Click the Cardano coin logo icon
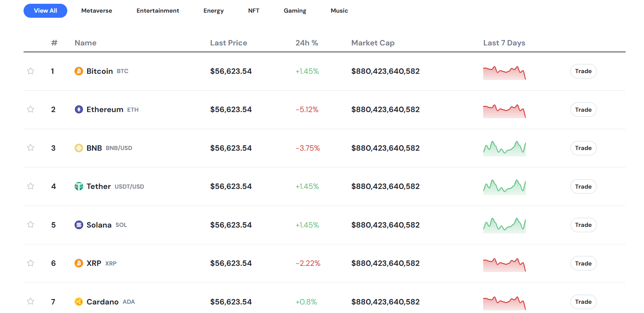The image size is (644, 313). tap(79, 302)
